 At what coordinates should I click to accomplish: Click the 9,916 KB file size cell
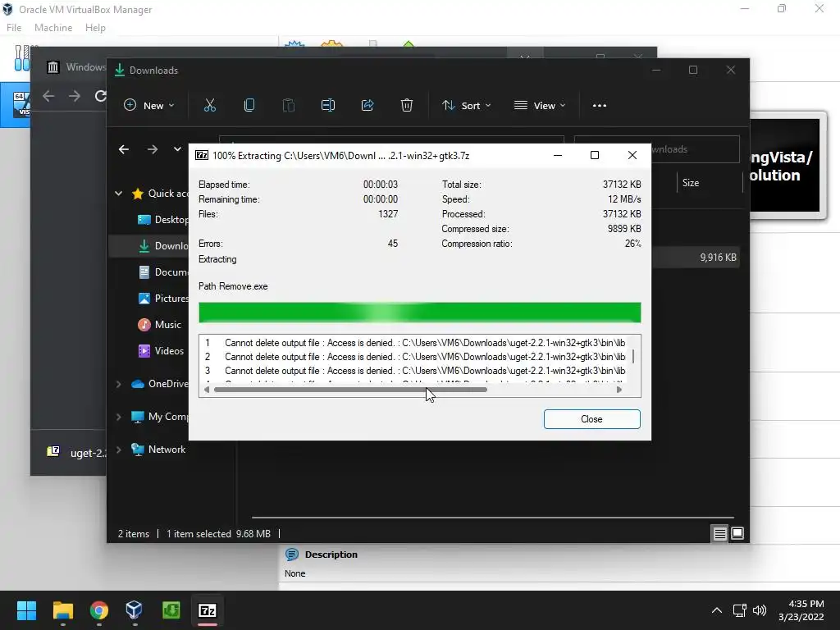point(718,258)
